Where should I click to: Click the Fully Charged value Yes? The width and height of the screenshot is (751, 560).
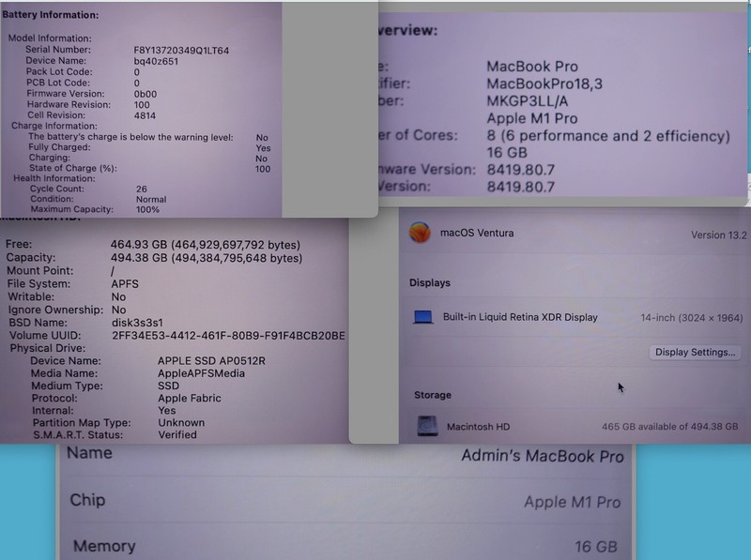tap(263, 148)
